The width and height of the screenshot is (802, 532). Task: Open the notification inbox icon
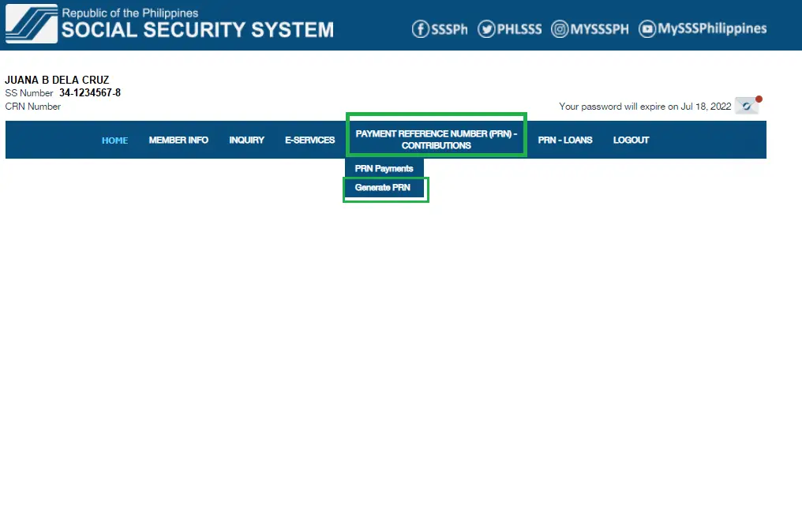[746, 106]
